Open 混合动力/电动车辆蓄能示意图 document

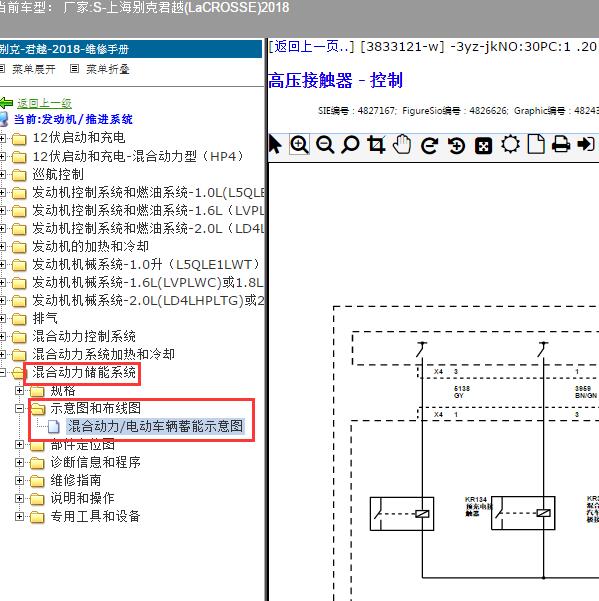(x=155, y=426)
